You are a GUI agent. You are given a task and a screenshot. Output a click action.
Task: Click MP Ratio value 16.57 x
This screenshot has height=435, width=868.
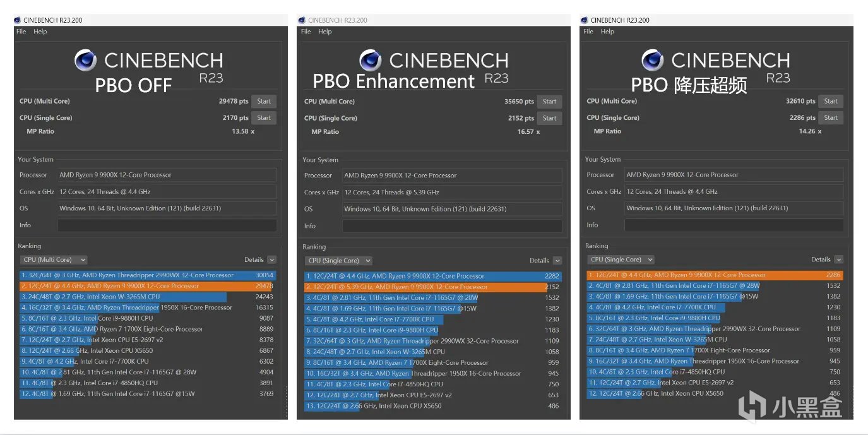(529, 132)
